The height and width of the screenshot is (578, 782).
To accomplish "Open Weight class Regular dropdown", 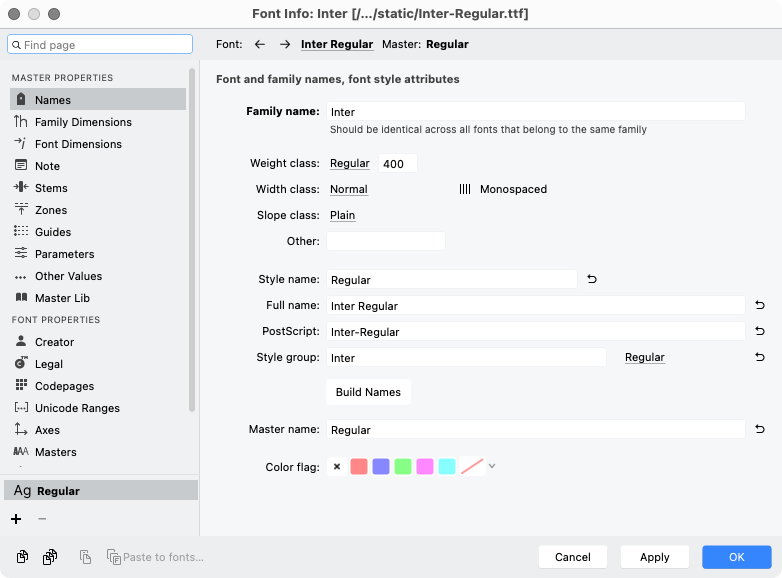I will point(350,163).
